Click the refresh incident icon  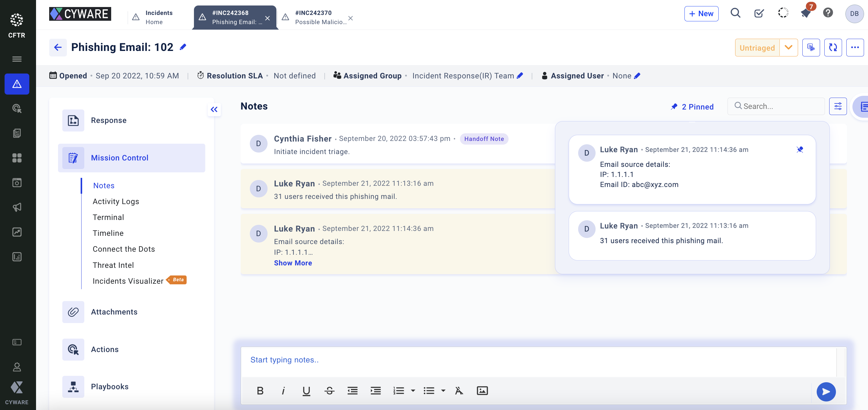point(833,48)
